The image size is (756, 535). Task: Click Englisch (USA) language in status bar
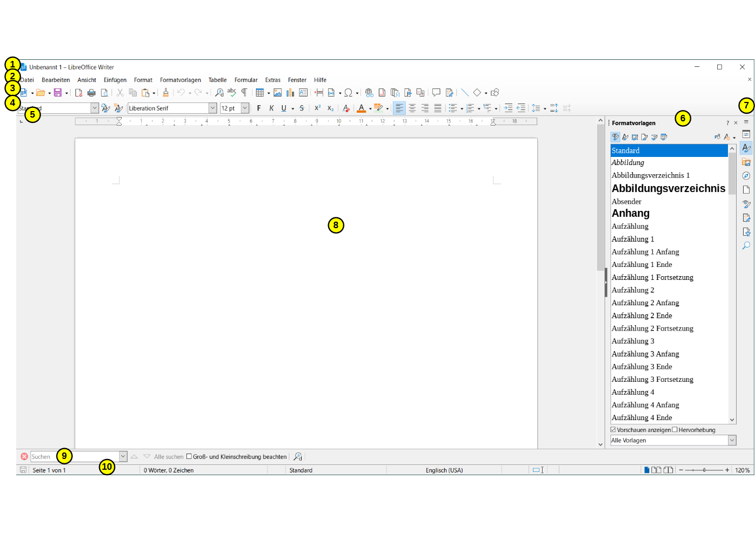pos(444,470)
